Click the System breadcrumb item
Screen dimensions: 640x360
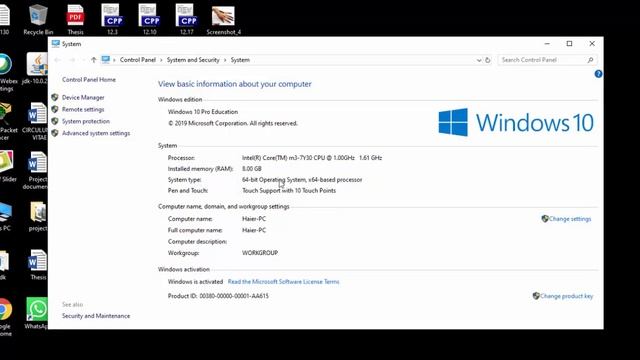pyautogui.click(x=240, y=60)
